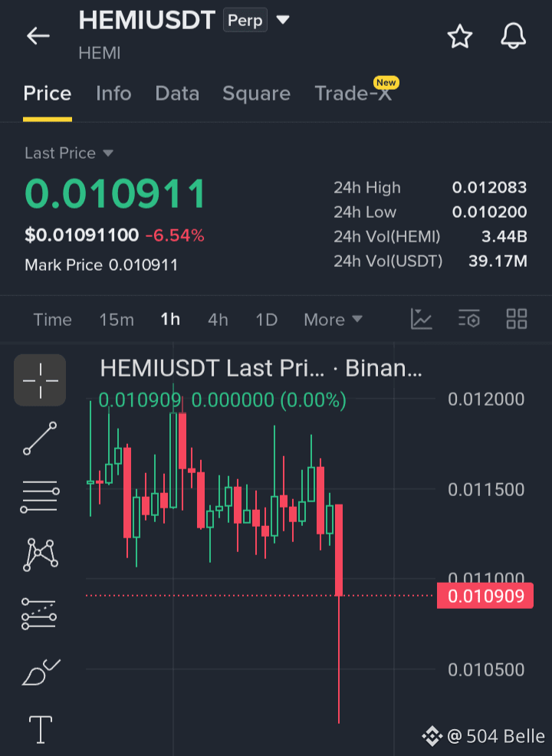The height and width of the screenshot is (756, 552).
Task: Tap the Perp contract badge
Action: [x=245, y=20]
